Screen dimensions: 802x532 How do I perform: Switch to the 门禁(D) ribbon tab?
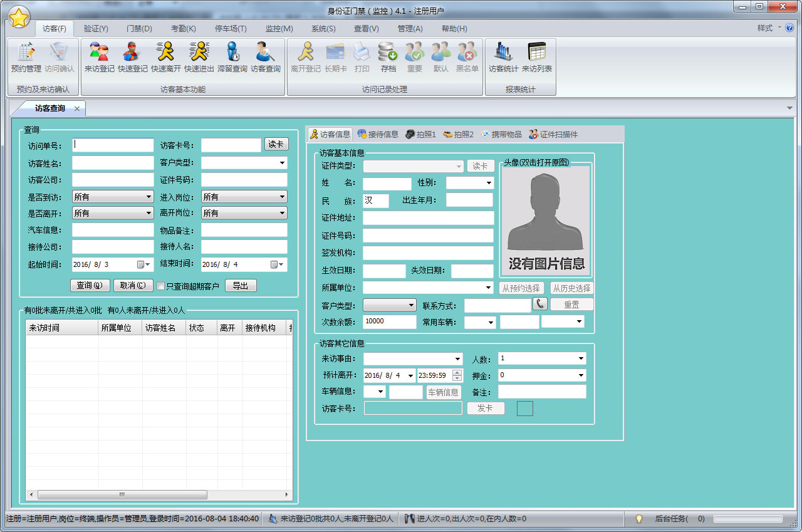click(139, 29)
